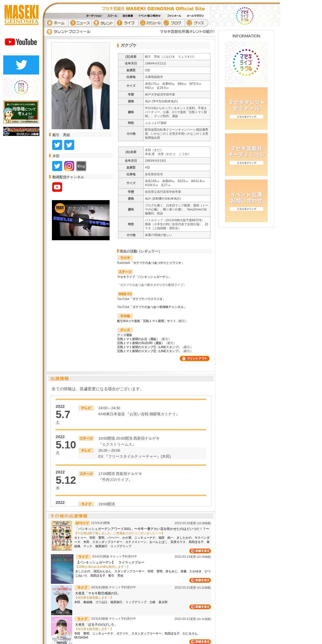Screen dimensions: 322x644
Task: Open 完熟トマト新聞のスタンプ① LINE link
Action: pos(149,347)
